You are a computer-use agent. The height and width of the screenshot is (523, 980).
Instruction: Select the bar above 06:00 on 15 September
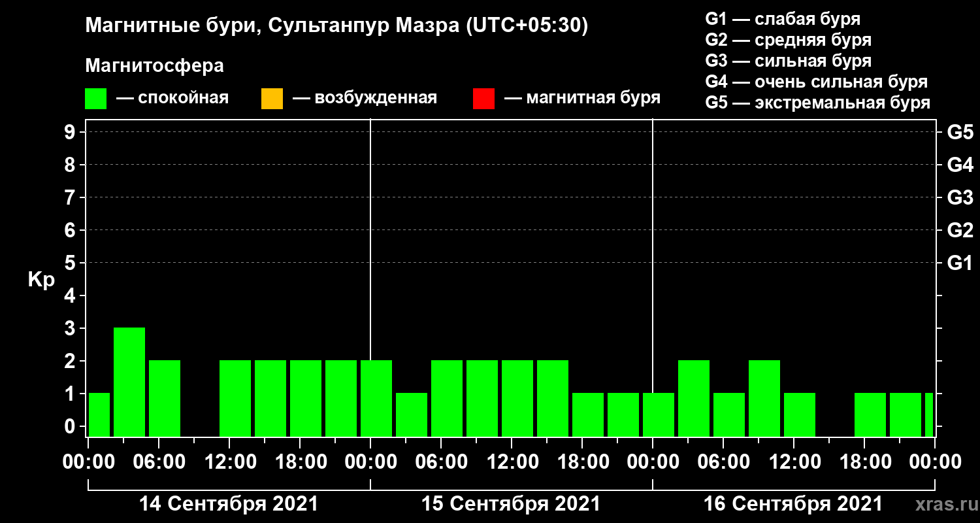[447, 398]
